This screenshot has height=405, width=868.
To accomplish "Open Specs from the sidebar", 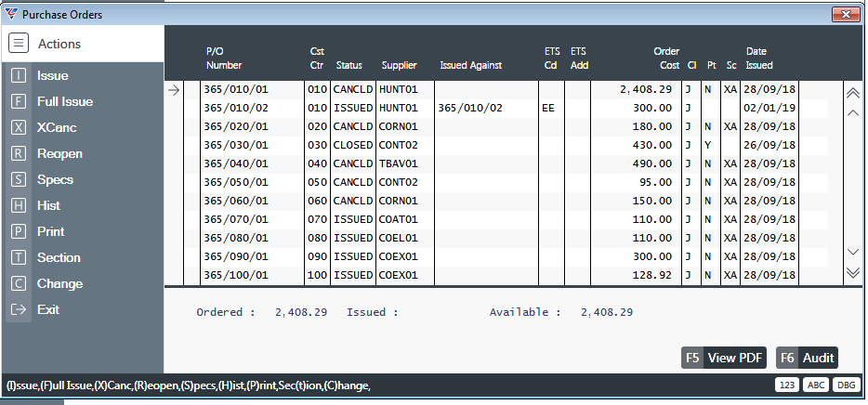I will (x=55, y=180).
